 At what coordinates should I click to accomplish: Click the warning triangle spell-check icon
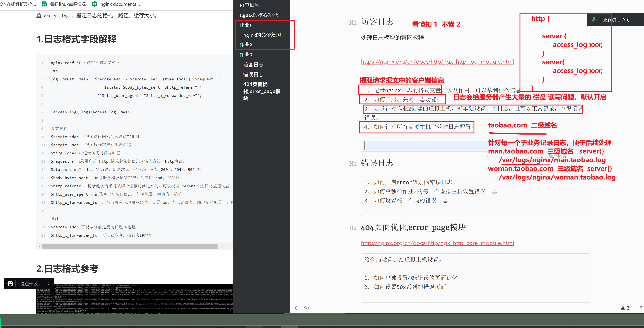[x=623, y=308]
